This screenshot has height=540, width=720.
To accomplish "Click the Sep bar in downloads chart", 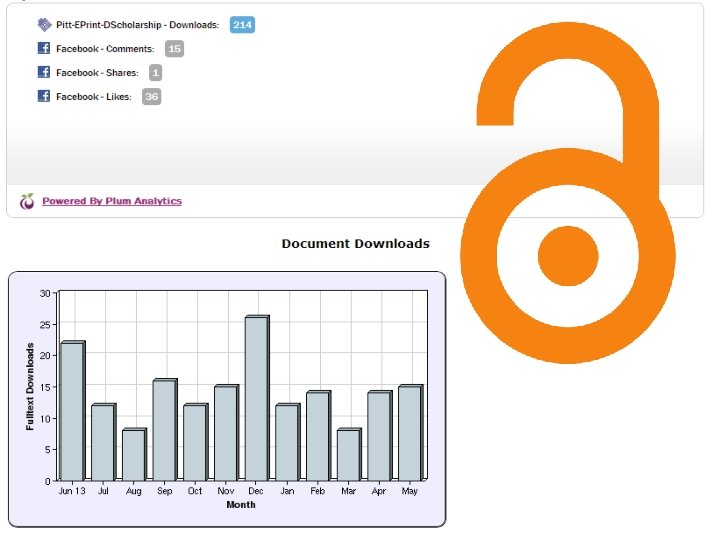I will click(165, 430).
